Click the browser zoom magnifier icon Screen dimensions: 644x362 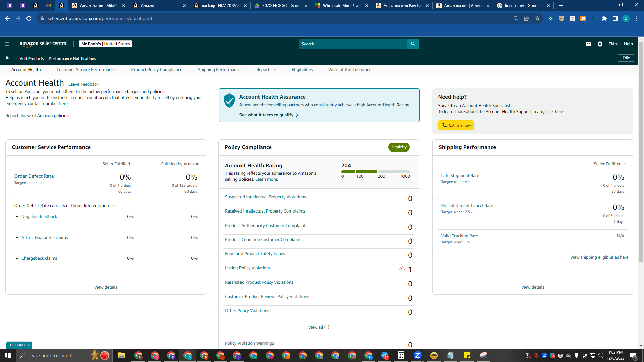coord(516,18)
